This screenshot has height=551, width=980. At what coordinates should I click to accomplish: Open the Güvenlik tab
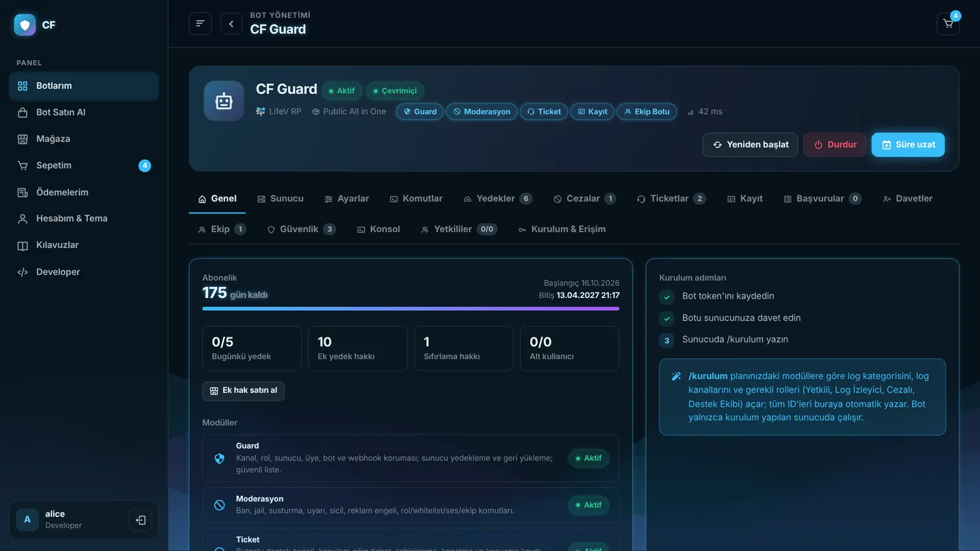[301, 229]
